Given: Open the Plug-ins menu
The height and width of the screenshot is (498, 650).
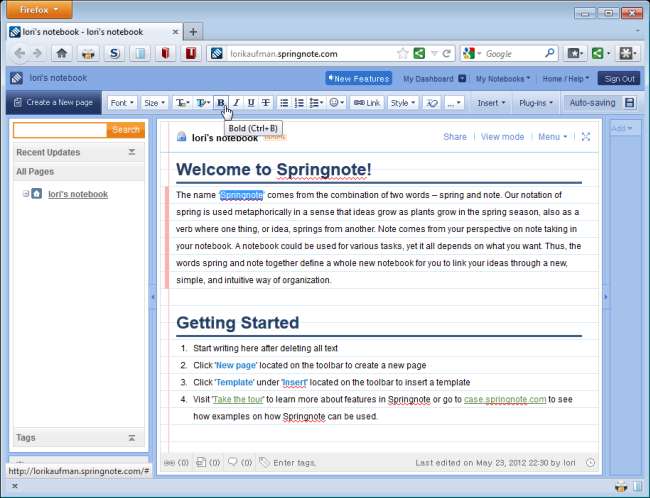Looking at the screenshot, I should click(535, 102).
